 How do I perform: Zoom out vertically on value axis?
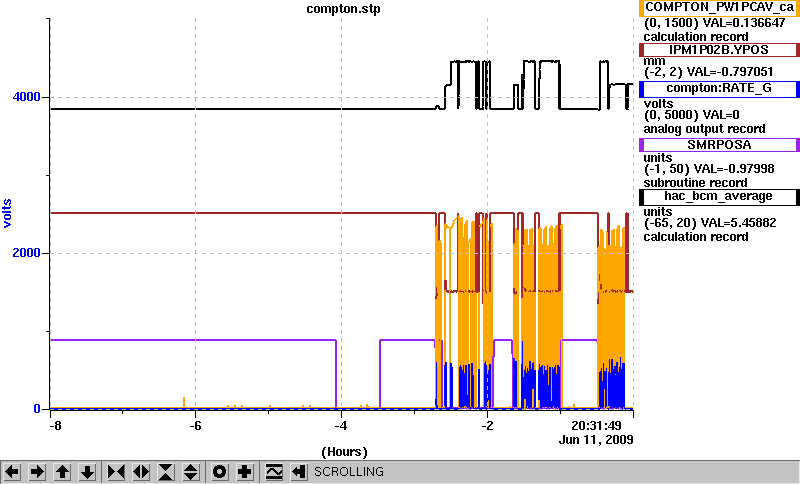[191, 472]
